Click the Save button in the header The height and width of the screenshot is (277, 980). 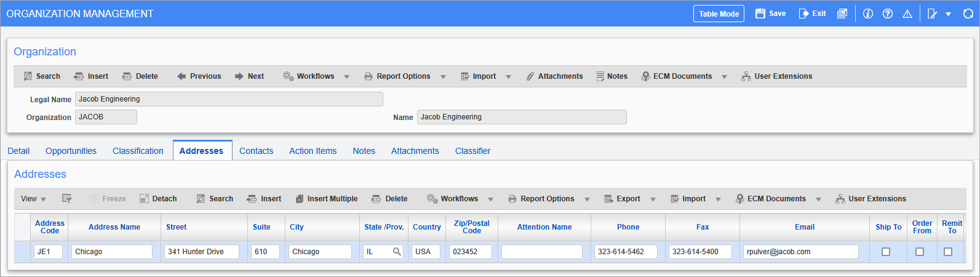pyautogui.click(x=770, y=14)
